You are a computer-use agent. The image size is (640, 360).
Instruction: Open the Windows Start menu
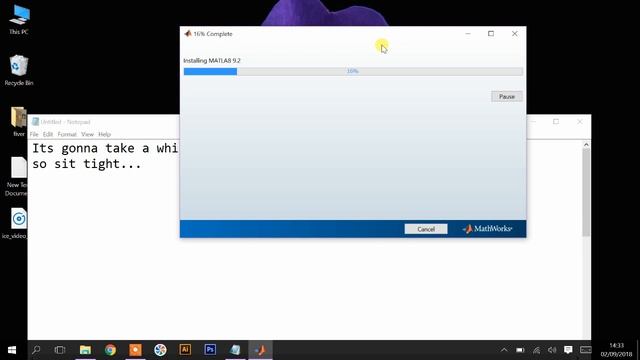point(12,350)
